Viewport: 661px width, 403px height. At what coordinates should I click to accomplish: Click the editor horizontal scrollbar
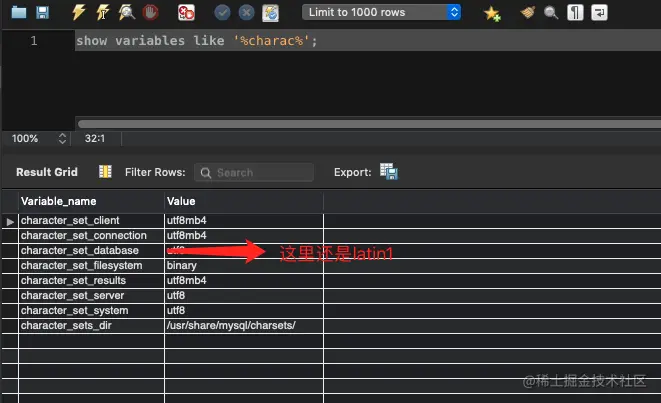point(369,124)
